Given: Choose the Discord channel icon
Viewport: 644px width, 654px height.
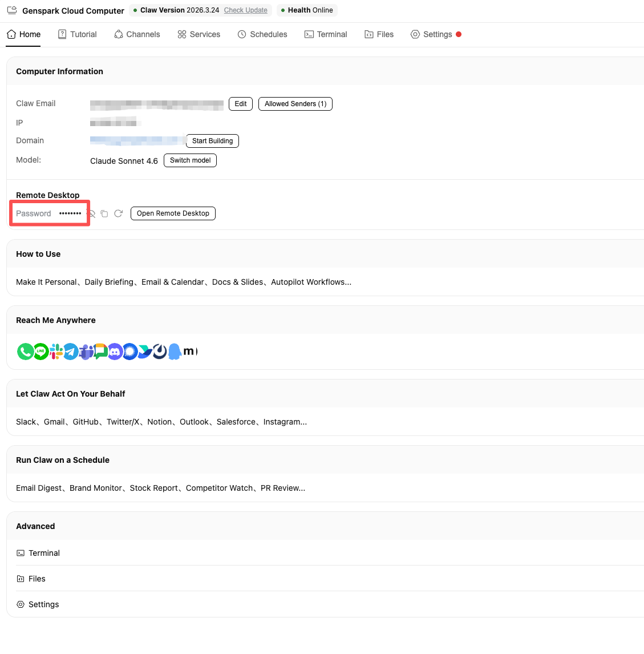Looking at the screenshot, I should pyautogui.click(x=115, y=352).
